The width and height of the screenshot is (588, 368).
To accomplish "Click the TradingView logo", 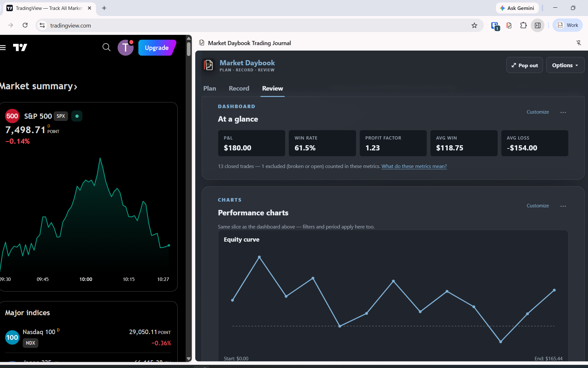I will [x=20, y=48].
